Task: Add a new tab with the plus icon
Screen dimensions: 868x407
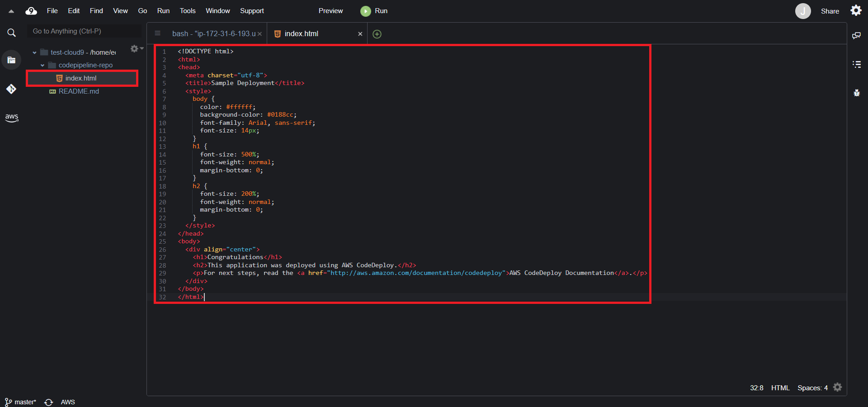Action: click(x=377, y=34)
